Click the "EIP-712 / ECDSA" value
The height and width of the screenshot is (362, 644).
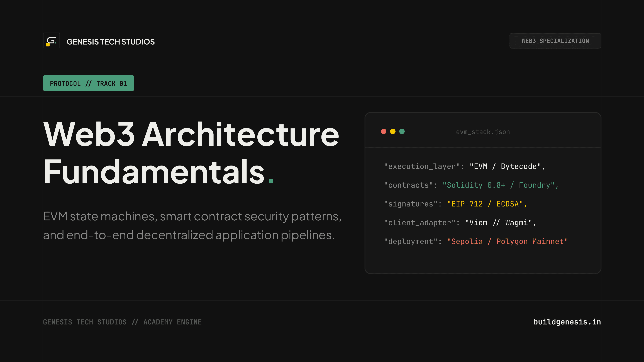(x=485, y=204)
